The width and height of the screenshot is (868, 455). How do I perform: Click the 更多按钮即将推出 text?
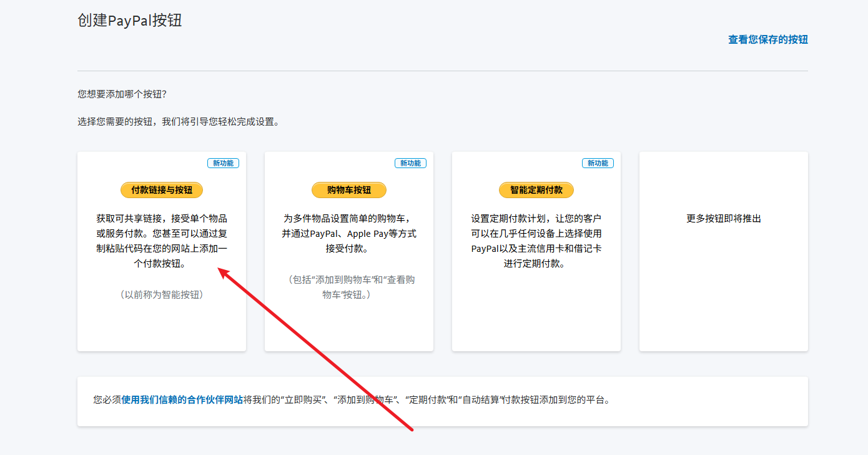pos(724,219)
